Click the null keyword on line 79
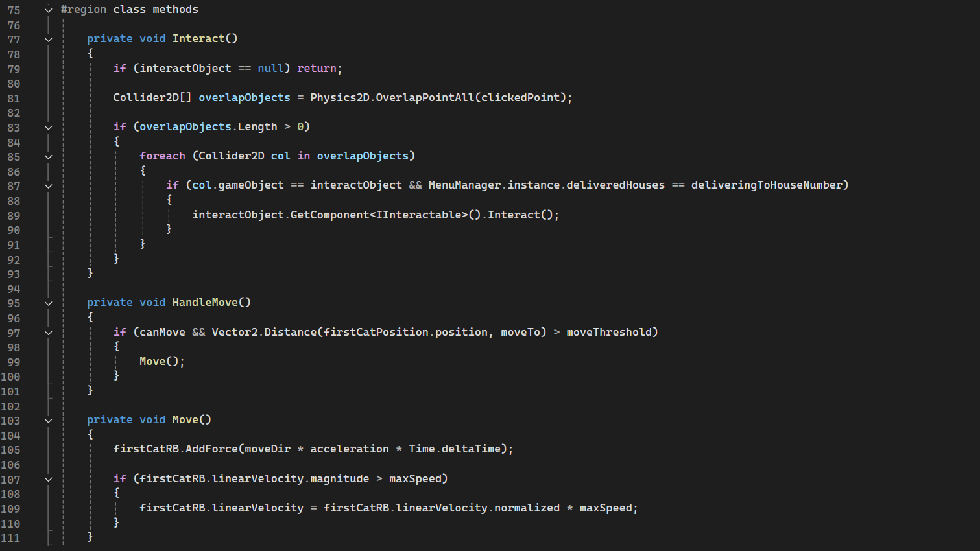The image size is (980, 551). pos(270,69)
